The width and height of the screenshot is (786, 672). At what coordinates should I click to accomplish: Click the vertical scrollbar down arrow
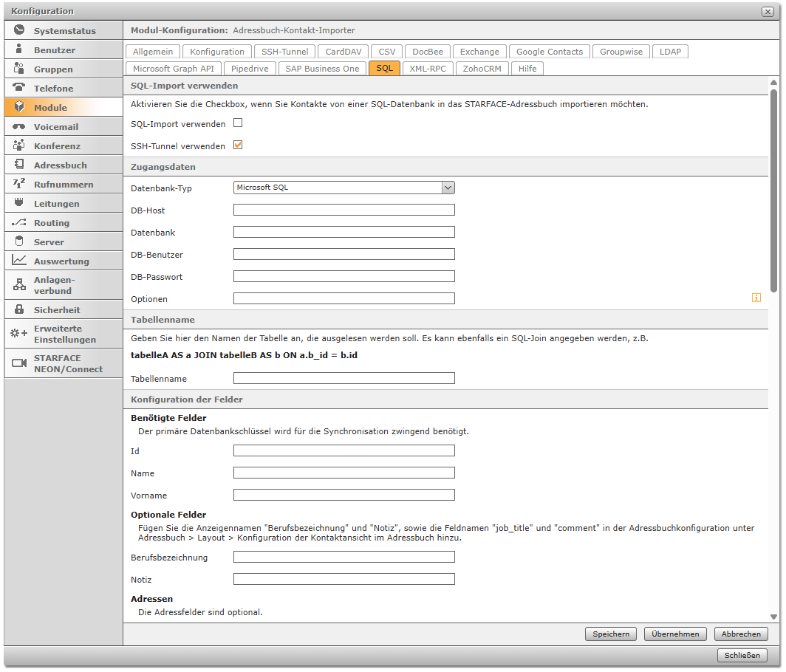773,617
